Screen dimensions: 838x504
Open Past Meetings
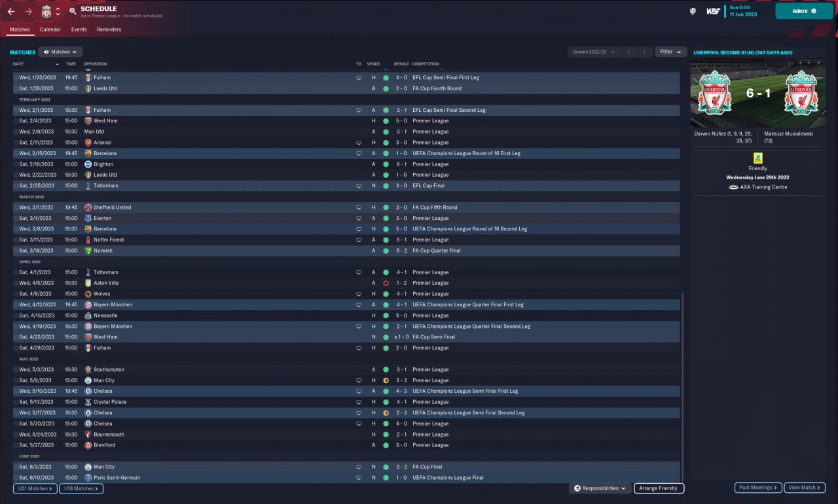757,488
